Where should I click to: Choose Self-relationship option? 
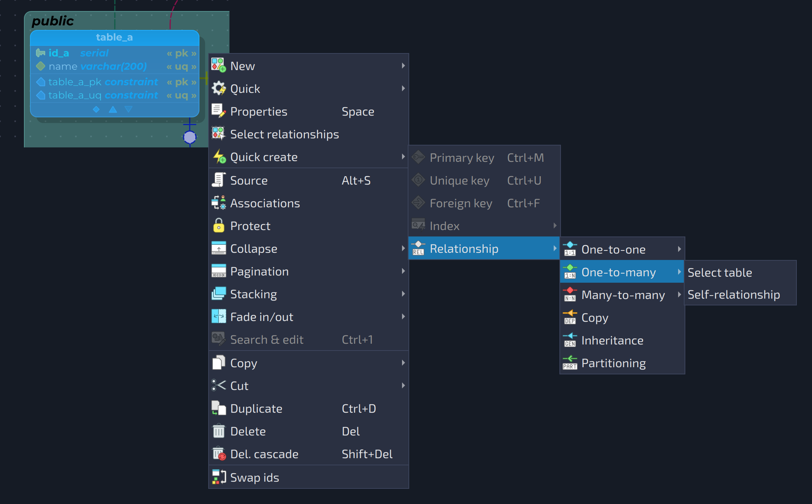[740, 294]
